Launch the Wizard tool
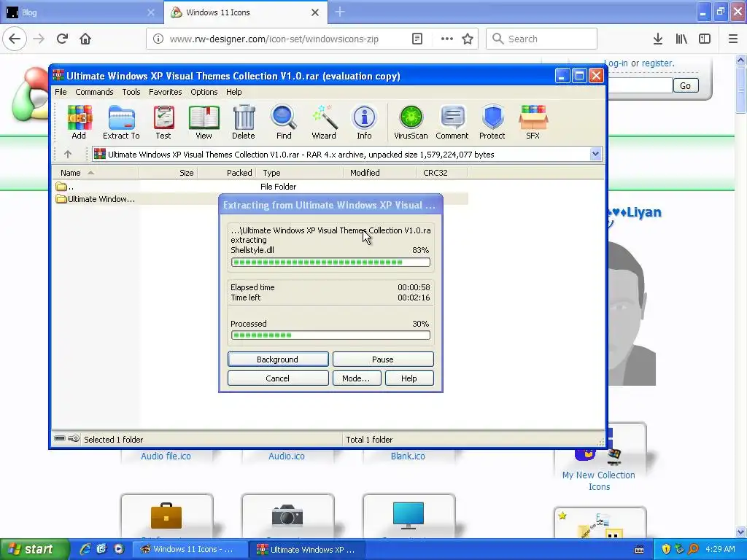 pos(324,122)
